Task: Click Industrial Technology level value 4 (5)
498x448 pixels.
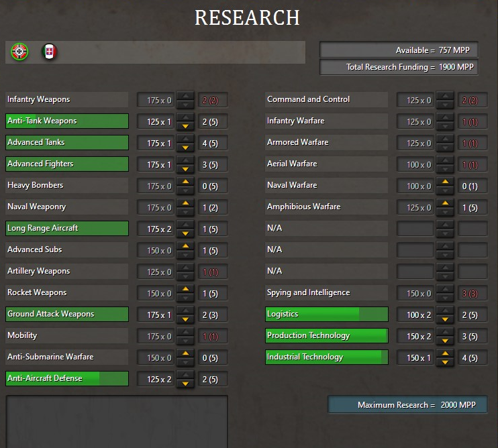Action: pos(472,357)
